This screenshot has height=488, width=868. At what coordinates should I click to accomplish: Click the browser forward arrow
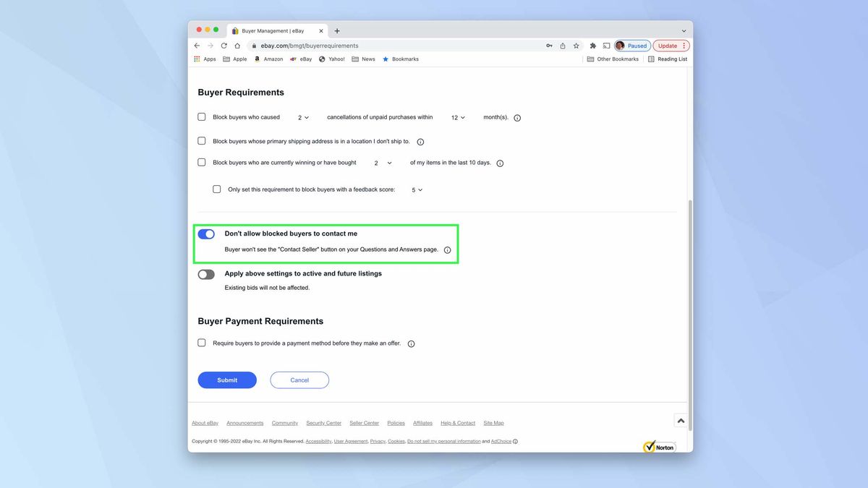point(210,46)
